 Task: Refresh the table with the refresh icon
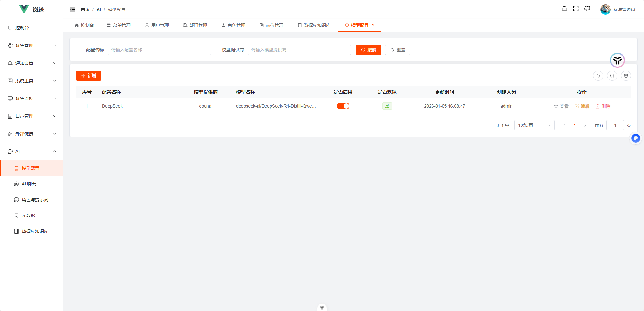coord(598,76)
